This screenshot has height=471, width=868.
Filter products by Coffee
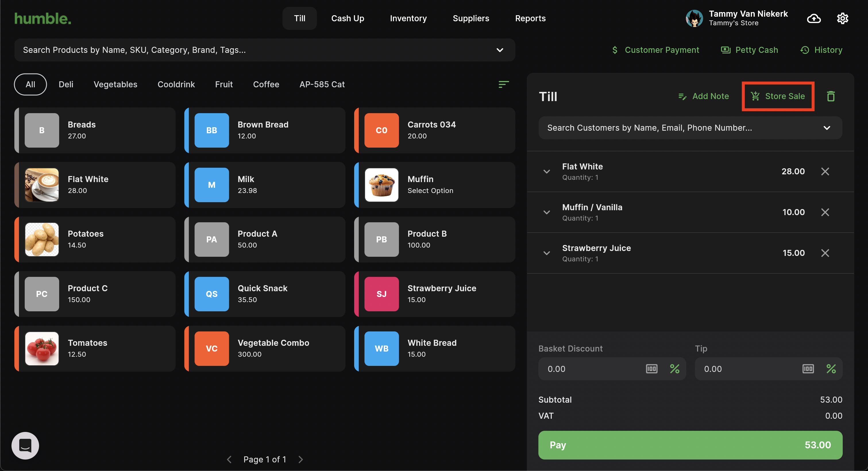point(266,84)
